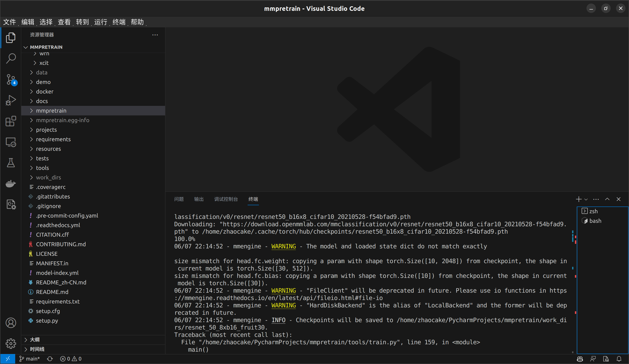Open terminal panel more actions ellipsis

coord(596,199)
